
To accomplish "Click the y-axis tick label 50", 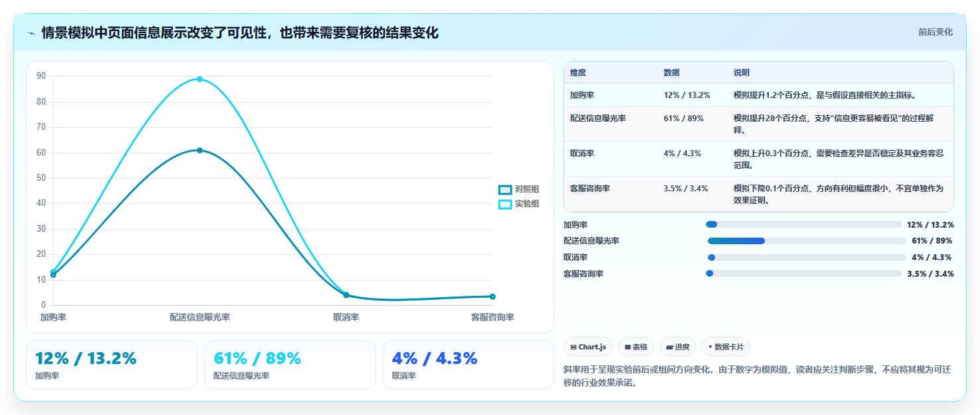I will pyautogui.click(x=41, y=178).
